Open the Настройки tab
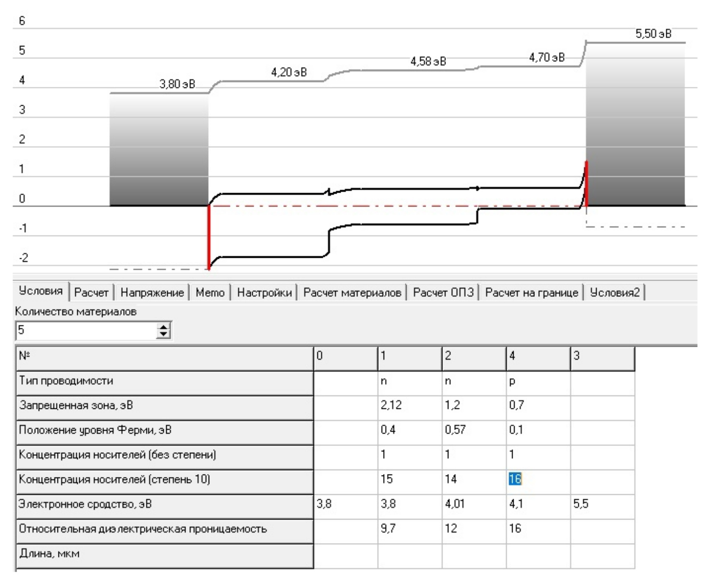716x588 pixels. tap(264, 293)
